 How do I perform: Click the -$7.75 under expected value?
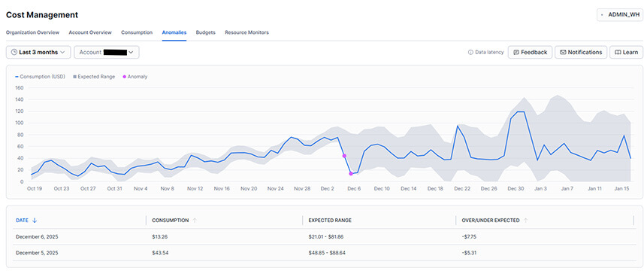[x=469, y=236]
